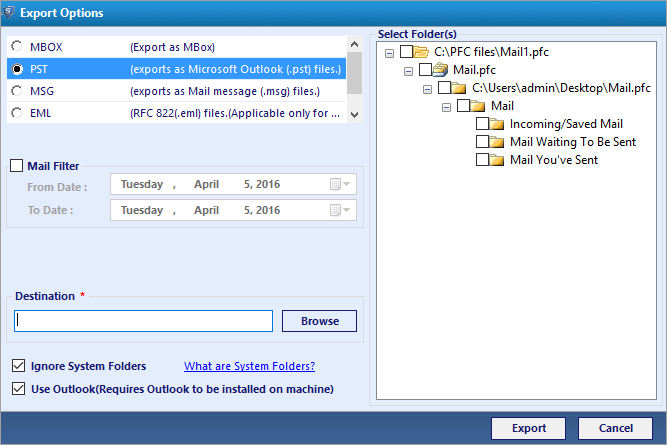667x445 pixels.
Task: Click the text (exports as Microsoft Outlook (.pst) files.)
Action: 236,69
